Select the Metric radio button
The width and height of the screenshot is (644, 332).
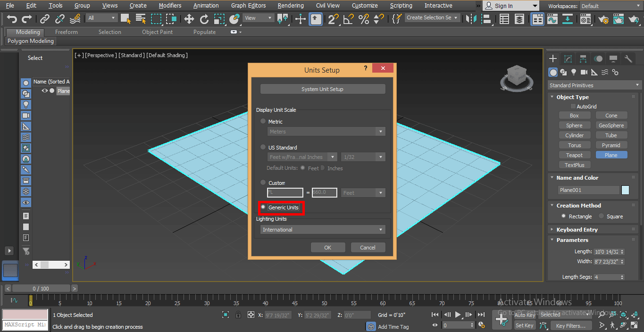[x=263, y=121]
